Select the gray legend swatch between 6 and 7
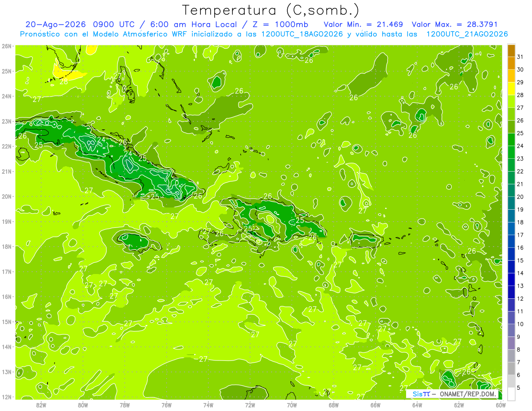Screen dimensions: 532x411 point(511,368)
